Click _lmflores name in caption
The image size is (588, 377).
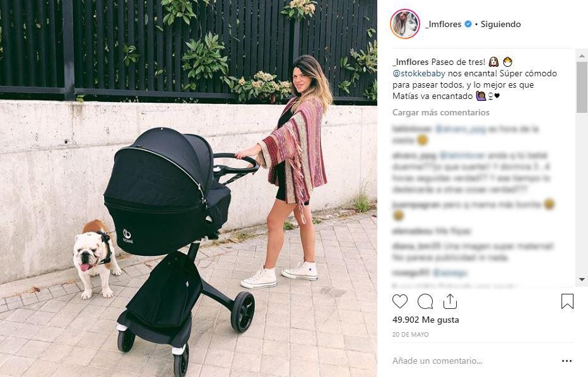411,62
